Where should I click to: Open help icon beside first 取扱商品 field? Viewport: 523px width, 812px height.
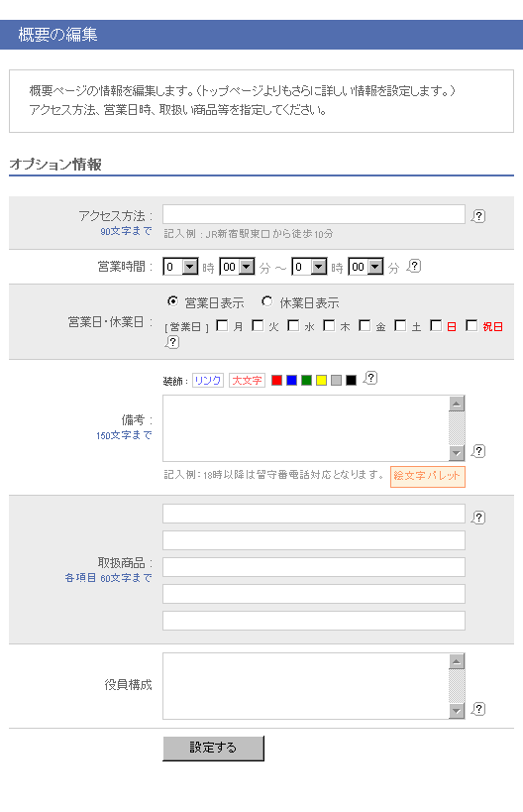[x=478, y=517]
